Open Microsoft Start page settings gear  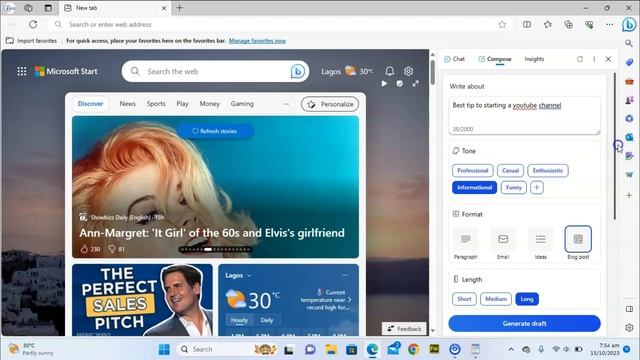[408, 71]
